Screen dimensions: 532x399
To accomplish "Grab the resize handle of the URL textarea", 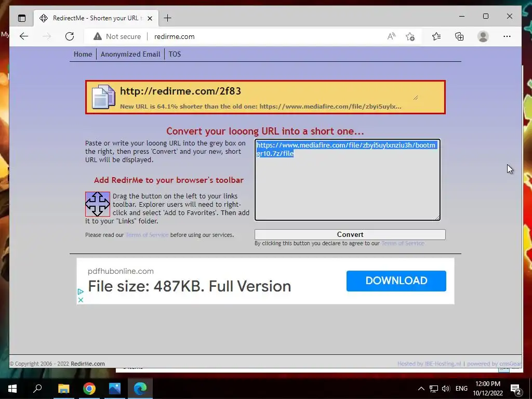I will pyautogui.click(x=437, y=218).
